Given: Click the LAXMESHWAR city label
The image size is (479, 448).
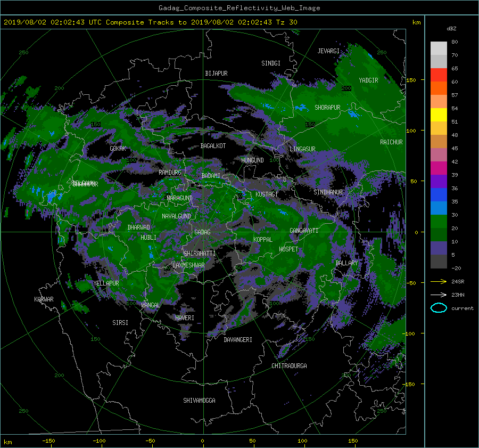Looking at the screenshot, I should pyautogui.click(x=188, y=265).
